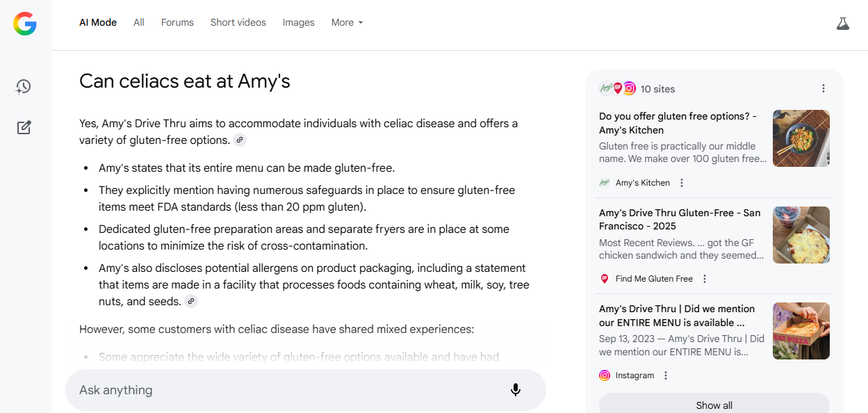The height and width of the screenshot is (413, 868).
Task: Click the source link icon after 'nuts, and seeds.'
Action: coord(191,302)
